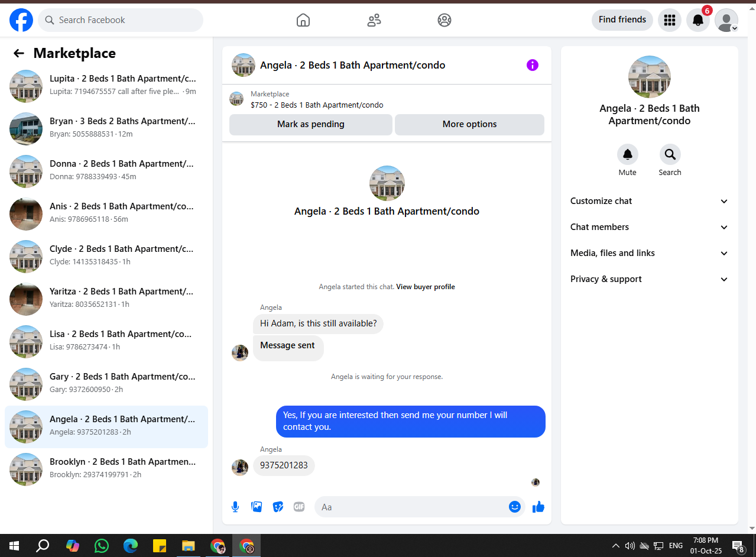Click the back arrow beside Marketplace
756x557 pixels.
click(19, 53)
